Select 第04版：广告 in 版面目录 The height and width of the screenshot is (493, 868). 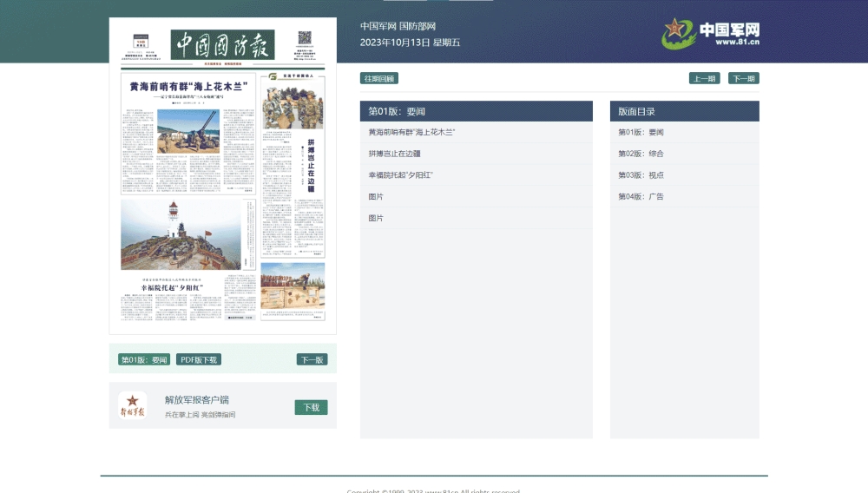tap(641, 196)
